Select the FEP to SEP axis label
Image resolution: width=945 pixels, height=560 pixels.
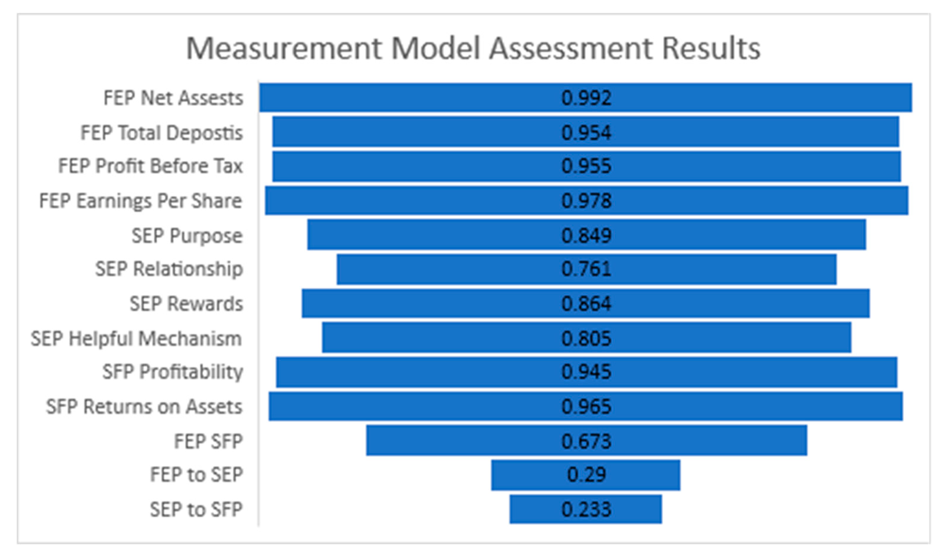click(x=196, y=475)
